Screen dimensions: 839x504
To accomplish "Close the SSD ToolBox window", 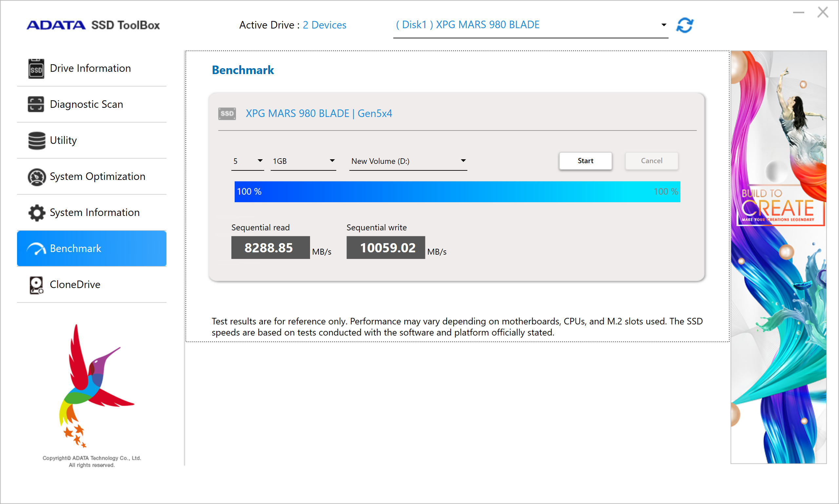I will 823,12.
